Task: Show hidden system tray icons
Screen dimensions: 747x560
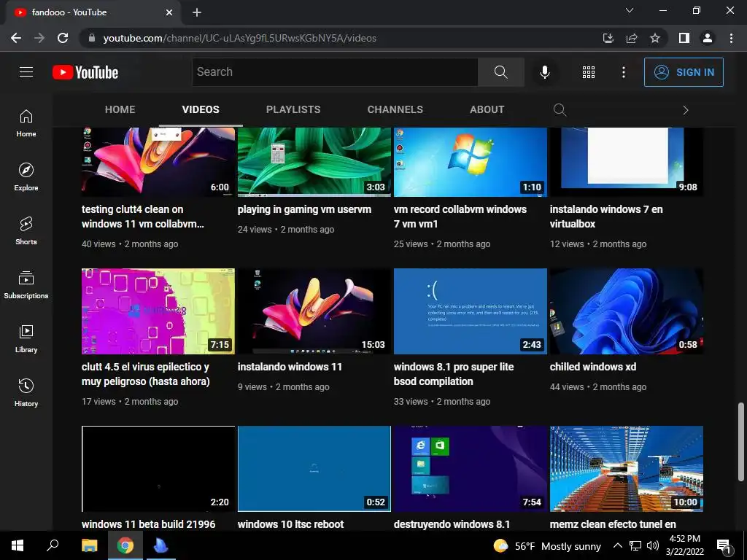Action: (x=617, y=545)
